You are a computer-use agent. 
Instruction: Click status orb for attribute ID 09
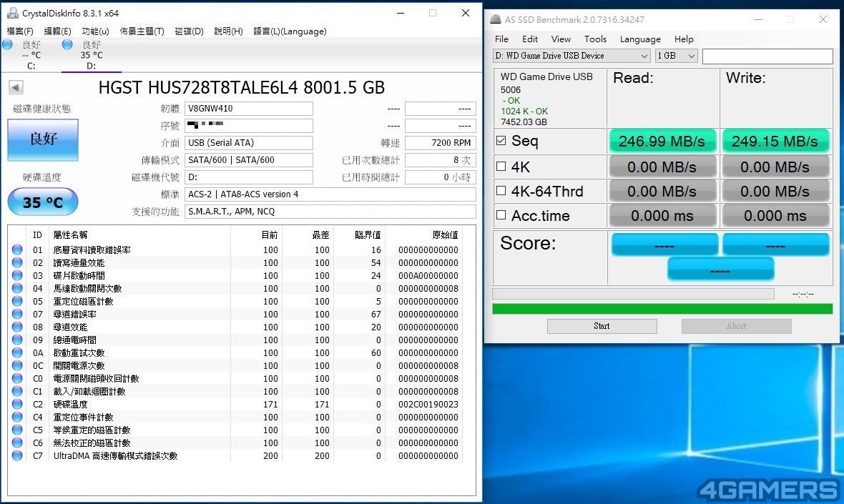pyautogui.click(x=17, y=340)
